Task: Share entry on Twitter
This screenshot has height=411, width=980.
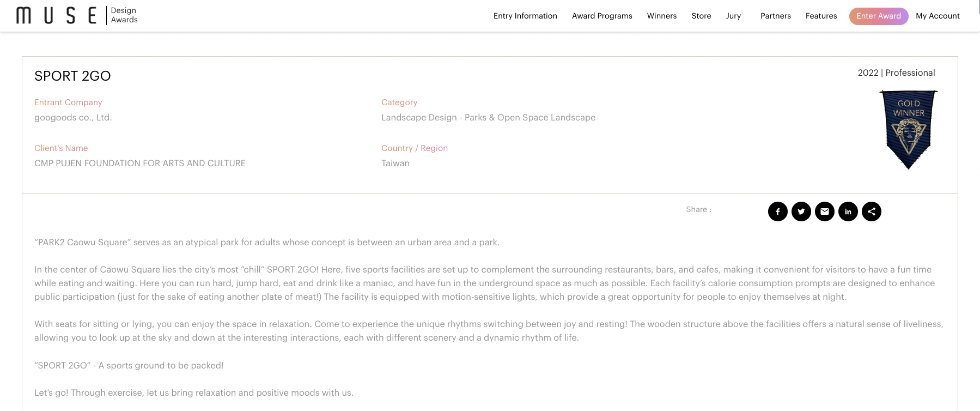Action: pyautogui.click(x=801, y=211)
